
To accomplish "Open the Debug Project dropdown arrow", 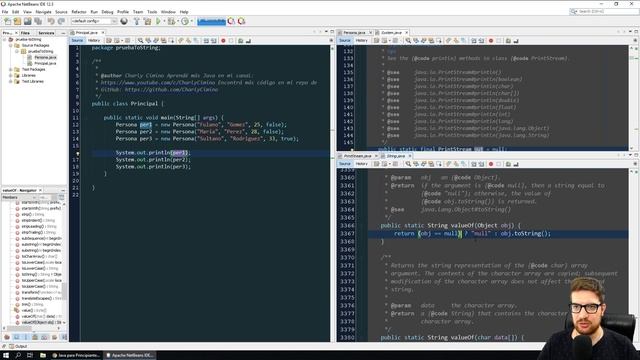I will pyautogui.click(x=178, y=21).
